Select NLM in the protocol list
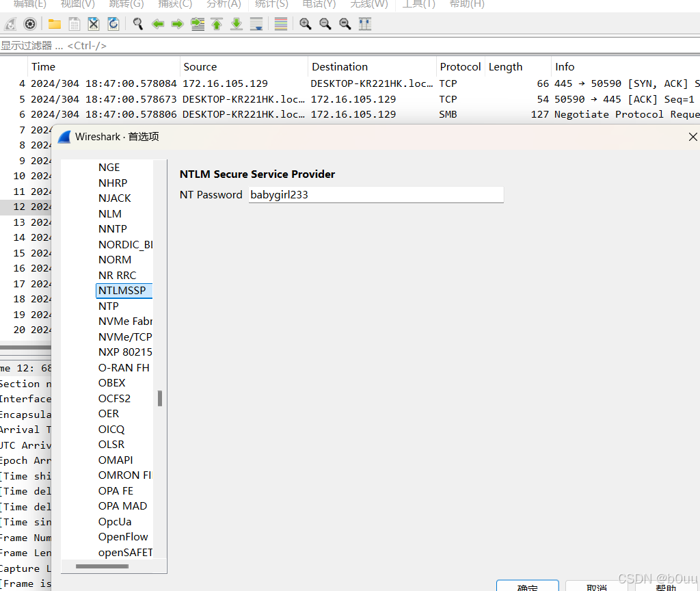 coord(110,214)
